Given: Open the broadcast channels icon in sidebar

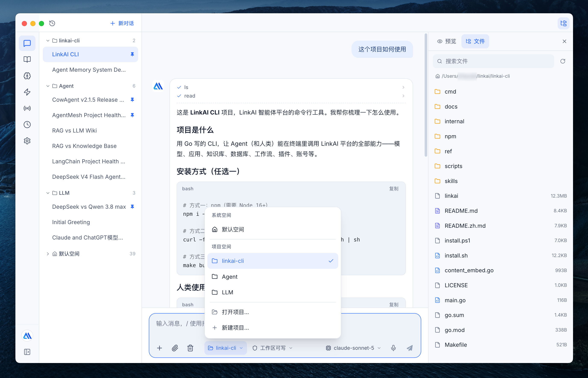Looking at the screenshot, I should coord(27,108).
